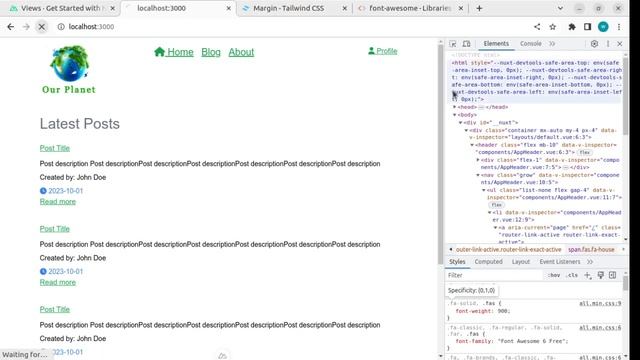Click breadcrumb left scroll arrow
The height and width of the screenshot is (360, 640).
(451, 249)
